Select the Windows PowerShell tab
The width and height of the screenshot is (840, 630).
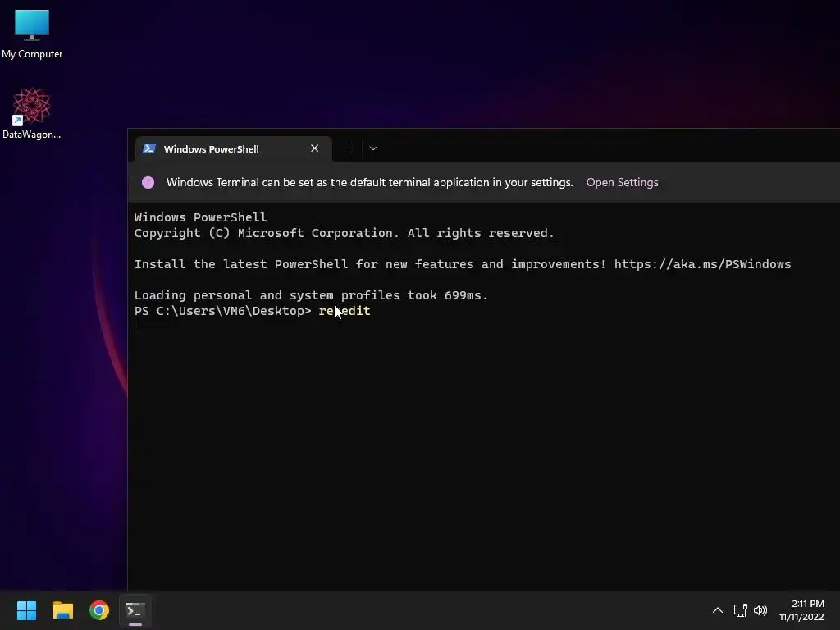tap(233, 149)
